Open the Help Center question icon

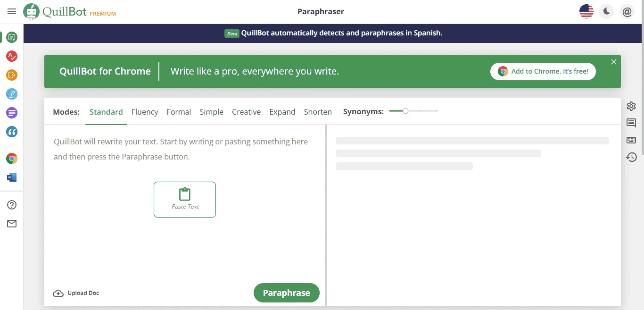tap(12, 205)
